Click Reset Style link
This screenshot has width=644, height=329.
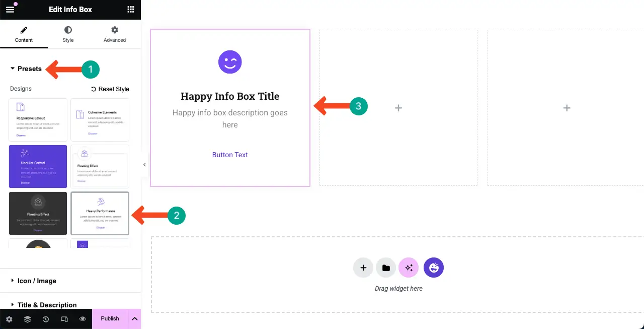coord(110,89)
